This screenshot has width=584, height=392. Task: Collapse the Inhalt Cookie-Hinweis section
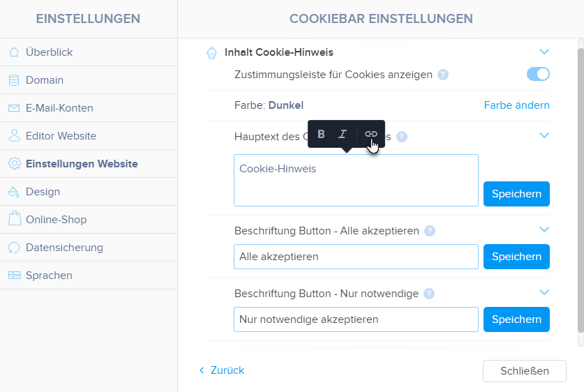[x=545, y=52]
